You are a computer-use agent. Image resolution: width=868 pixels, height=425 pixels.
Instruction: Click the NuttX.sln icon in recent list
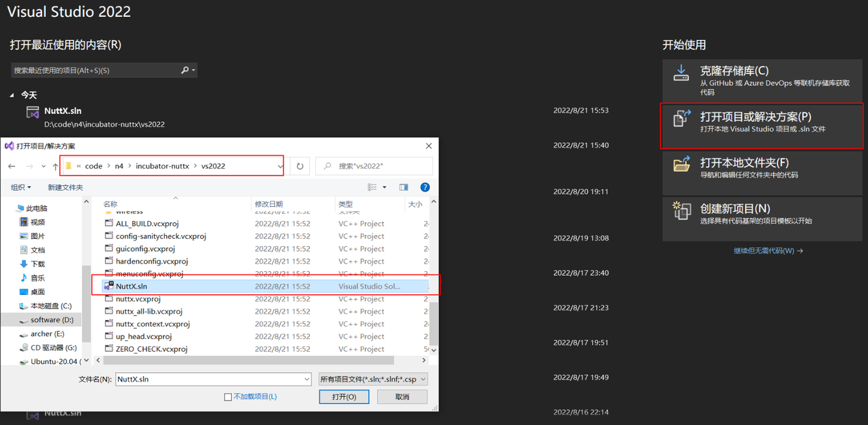(x=33, y=112)
